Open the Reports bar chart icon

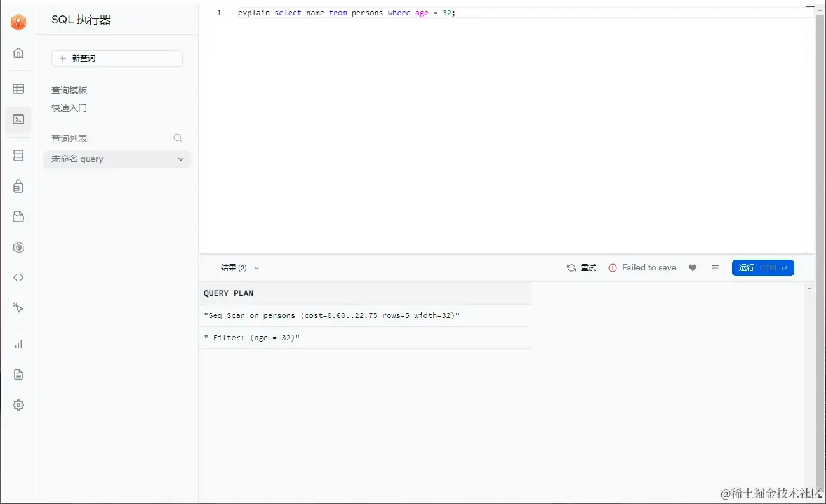coord(18,344)
